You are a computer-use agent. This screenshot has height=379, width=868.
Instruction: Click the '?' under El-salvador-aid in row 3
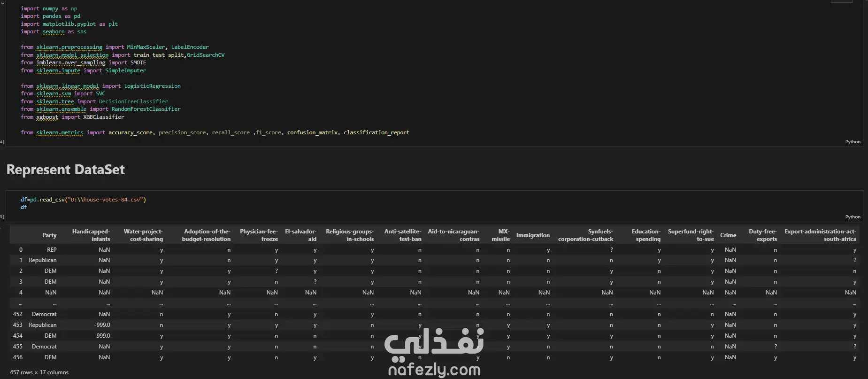[x=315, y=282]
